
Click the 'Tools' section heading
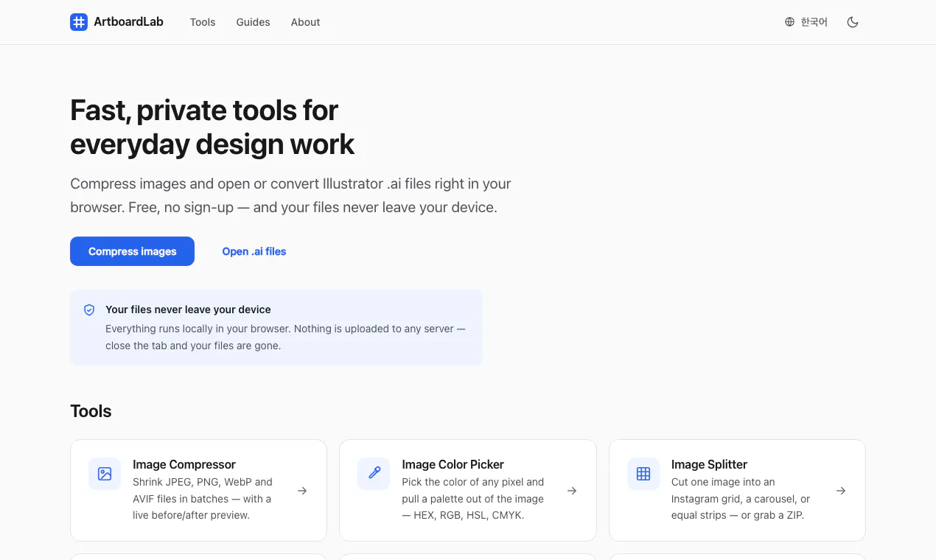point(91,411)
